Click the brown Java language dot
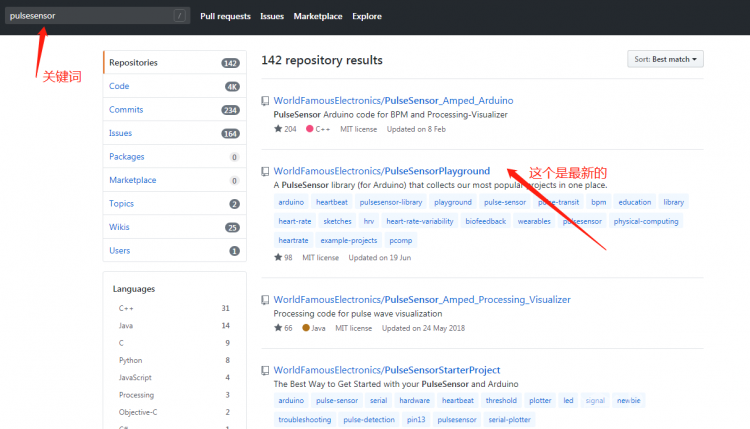This screenshot has height=429, width=750. coord(306,328)
